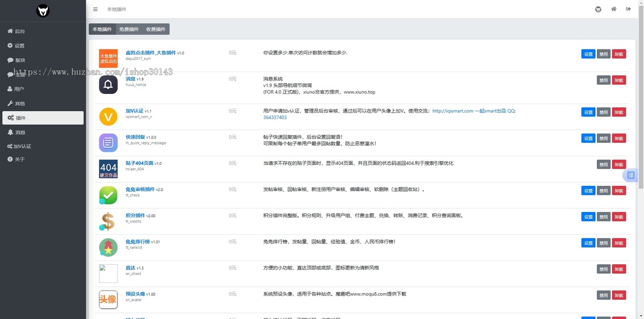Open the user avatar icon in top bar
Image resolution: width=644 pixels, height=319 pixels.
pyautogui.click(x=598, y=9)
